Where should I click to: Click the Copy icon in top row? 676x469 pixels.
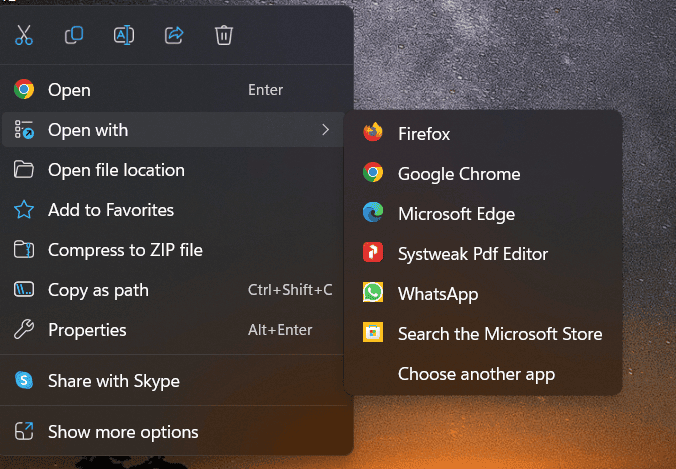pyautogui.click(x=74, y=36)
